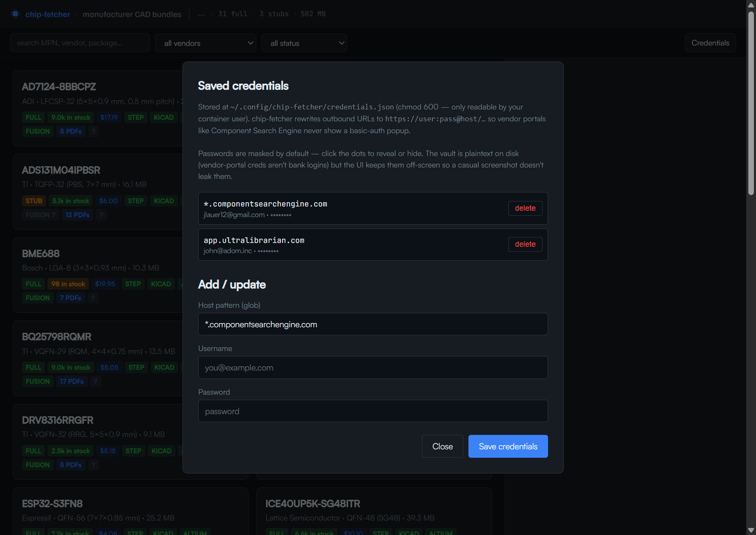Click the ? help icon on BME688 card
This screenshot has height=535, width=756.
click(x=93, y=298)
